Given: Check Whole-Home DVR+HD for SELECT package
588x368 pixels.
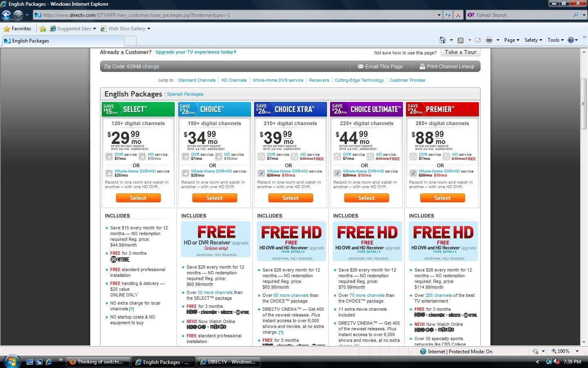Looking at the screenshot, I should pos(109,173).
